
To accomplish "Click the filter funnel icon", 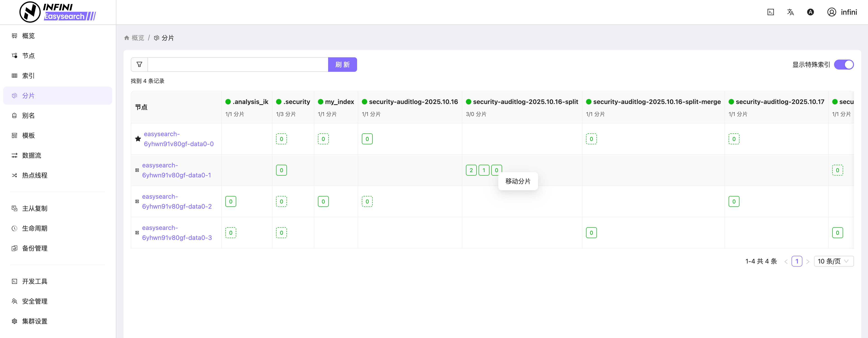I will click(x=139, y=64).
